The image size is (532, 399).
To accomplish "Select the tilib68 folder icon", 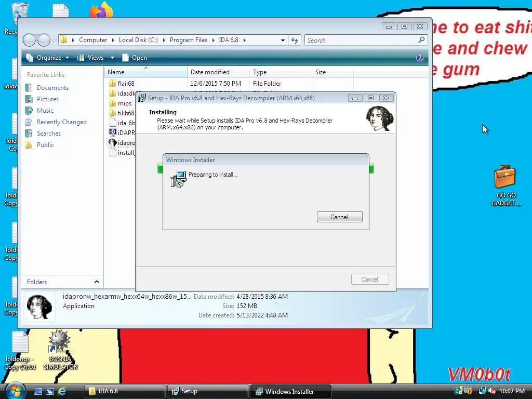I will 112,113.
